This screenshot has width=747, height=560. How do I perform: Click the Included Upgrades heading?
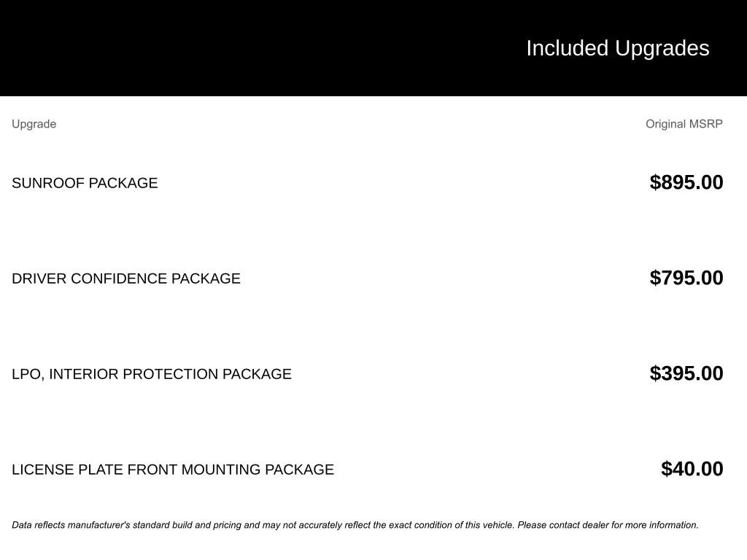(x=617, y=49)
